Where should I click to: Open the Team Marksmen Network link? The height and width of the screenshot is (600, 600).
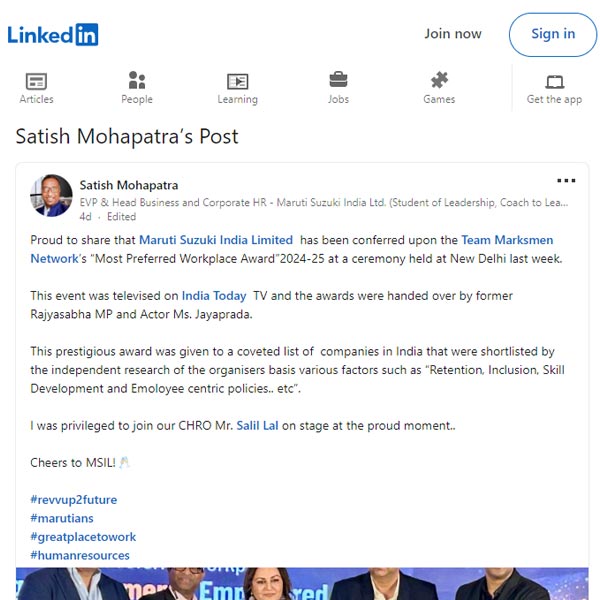pos(292,249)
